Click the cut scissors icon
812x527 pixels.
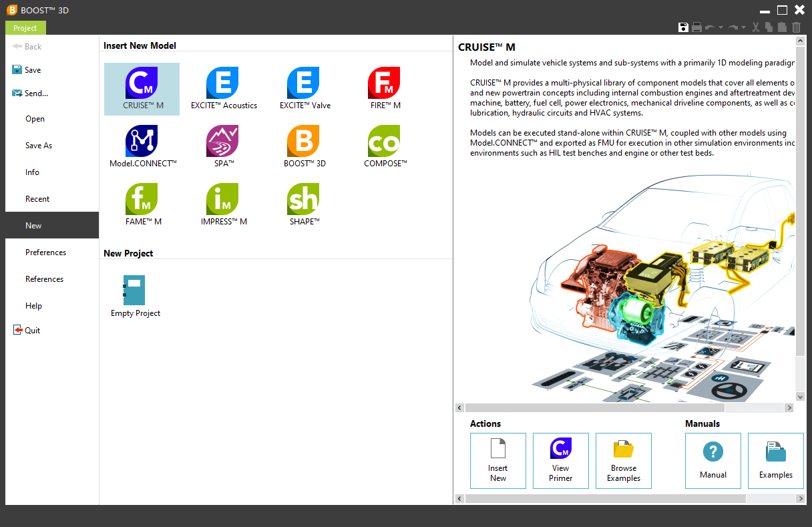coord(756,27)
